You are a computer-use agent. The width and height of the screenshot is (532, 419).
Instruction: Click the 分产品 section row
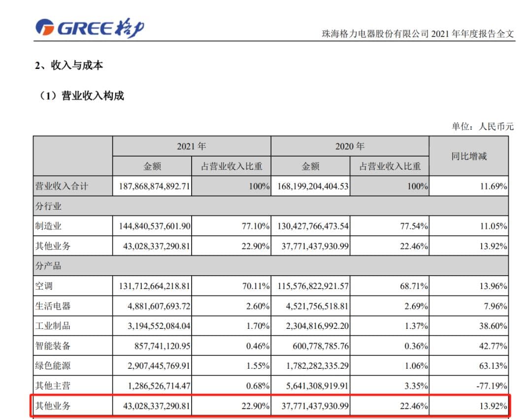(x=48, y=266)
